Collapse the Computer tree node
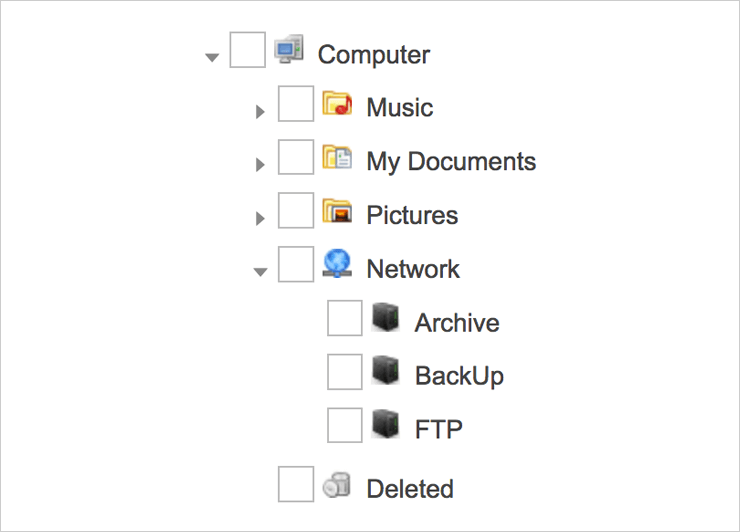The height and width of the screenshot is (532, 740). pos(212,58)
